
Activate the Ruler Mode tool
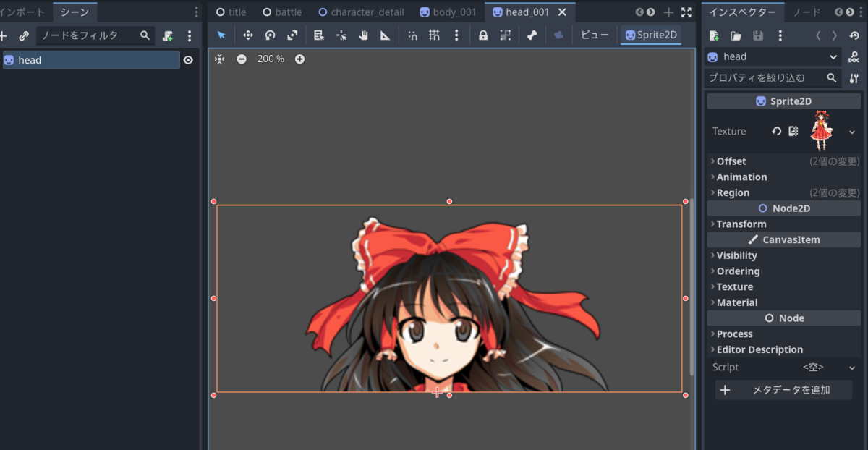coord(385,35)
